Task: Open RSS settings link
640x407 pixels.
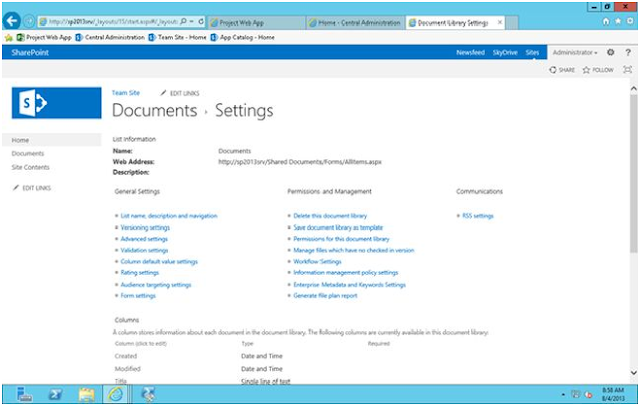Action: coord(478,216)
